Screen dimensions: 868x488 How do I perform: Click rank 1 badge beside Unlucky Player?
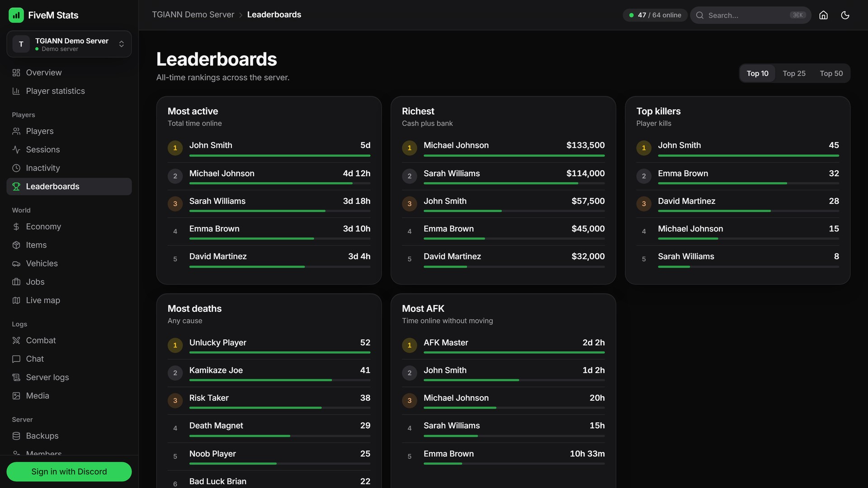[x=175, y=345]
